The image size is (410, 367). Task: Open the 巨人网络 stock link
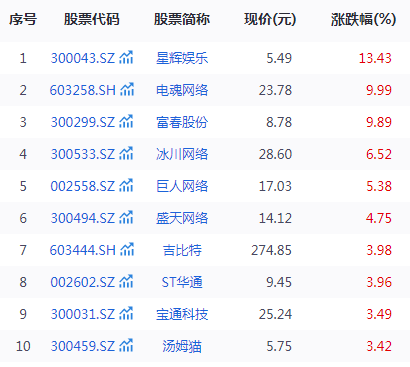pos(182,186)
